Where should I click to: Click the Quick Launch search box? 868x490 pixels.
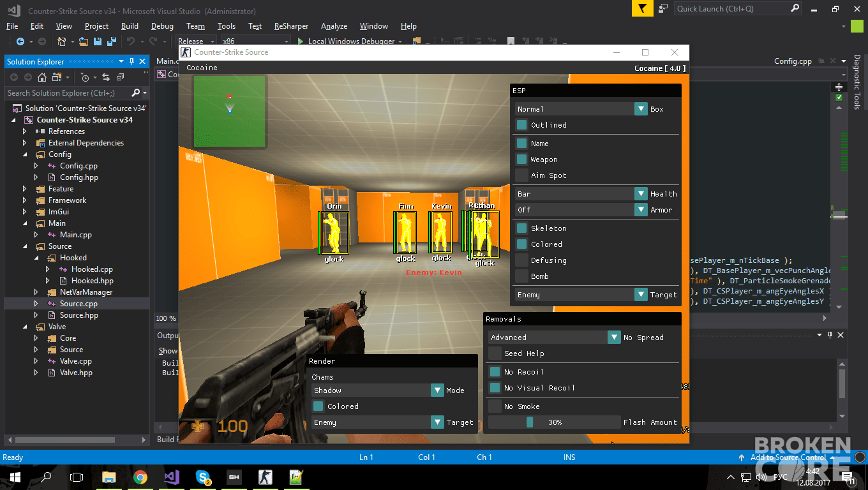click(737, 8)
